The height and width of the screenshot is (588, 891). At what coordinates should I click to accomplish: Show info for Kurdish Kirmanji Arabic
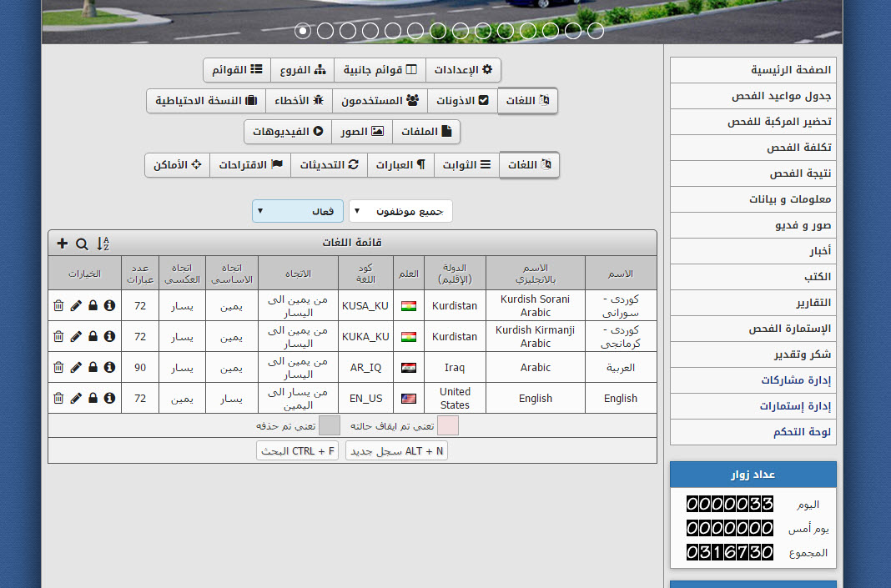[109, 336]
